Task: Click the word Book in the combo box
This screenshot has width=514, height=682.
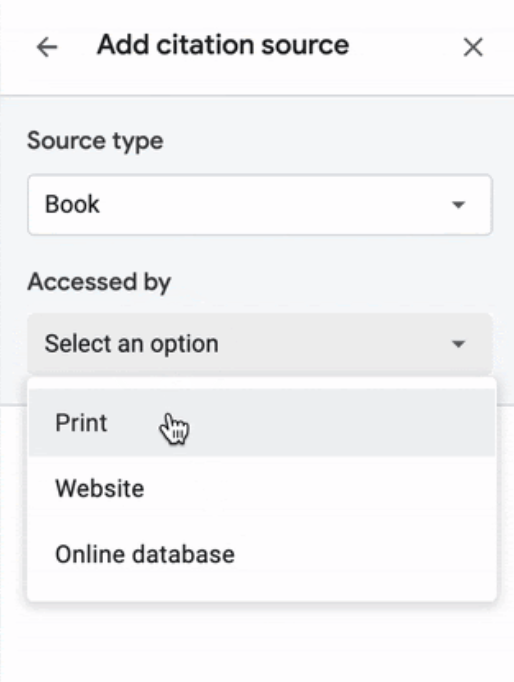Action: [x=72, y=204]
